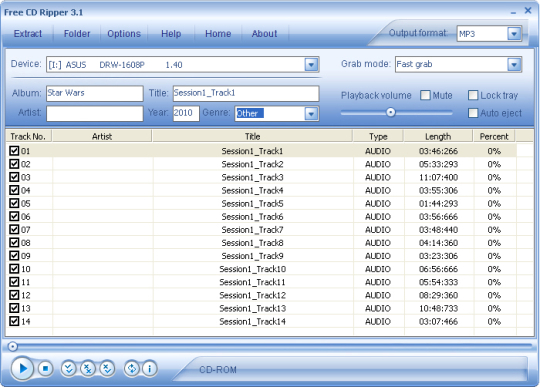Click the refresh CD icon
540x387 pixels.
(132, 369)
